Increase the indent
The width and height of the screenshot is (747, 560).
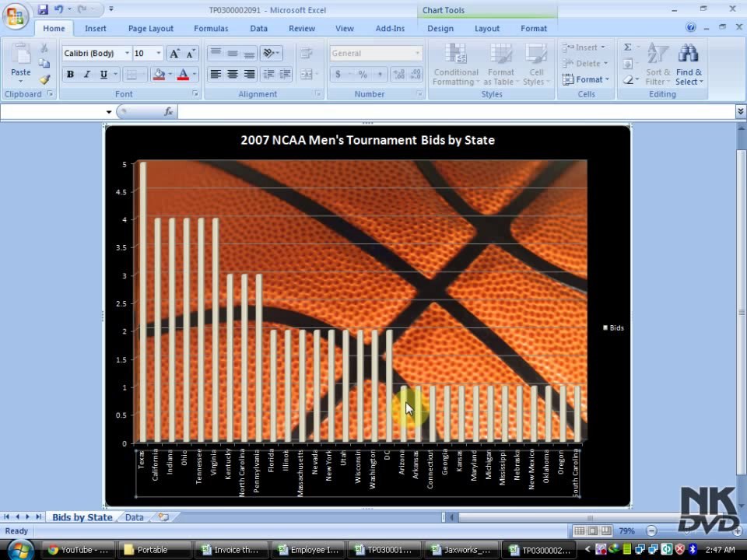286,75
